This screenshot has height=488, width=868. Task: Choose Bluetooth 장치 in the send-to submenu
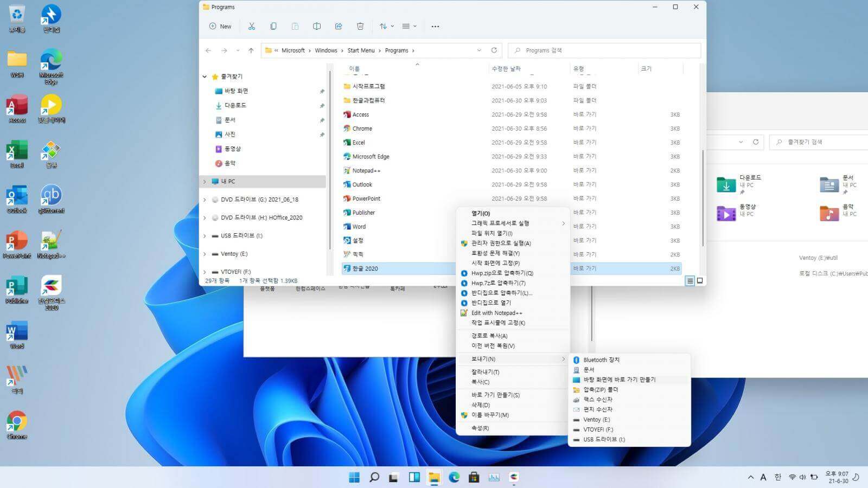click(x=629, y=360)
